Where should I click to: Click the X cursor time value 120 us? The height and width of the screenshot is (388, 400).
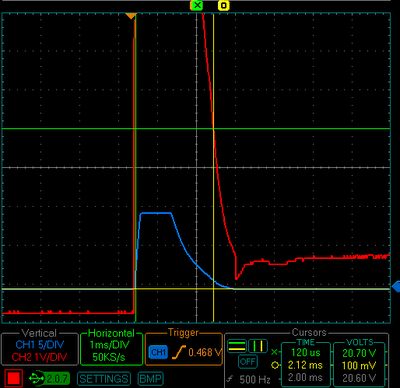(x=306, y=353)
